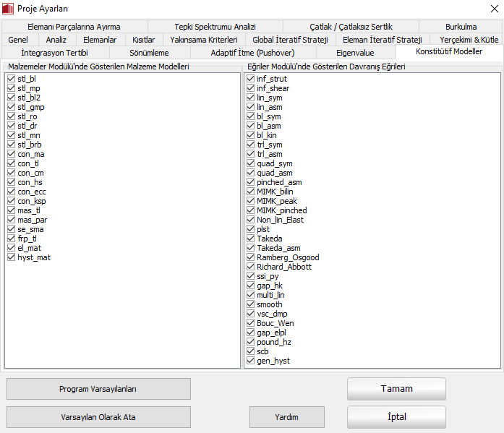The height and width of the screenshot is (433, 504).
Task: Toggle the frp_tl material checkbox
Action: click(x=11, y=239)
